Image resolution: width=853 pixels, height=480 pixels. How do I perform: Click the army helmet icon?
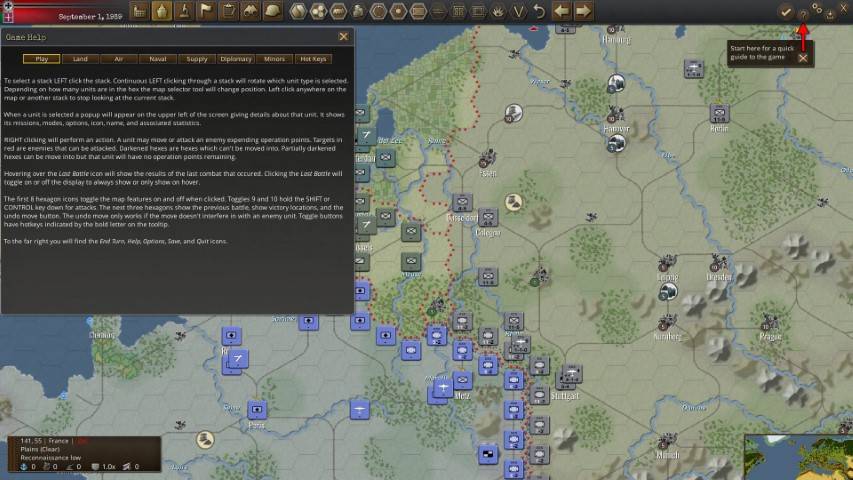tap(272, 11)
